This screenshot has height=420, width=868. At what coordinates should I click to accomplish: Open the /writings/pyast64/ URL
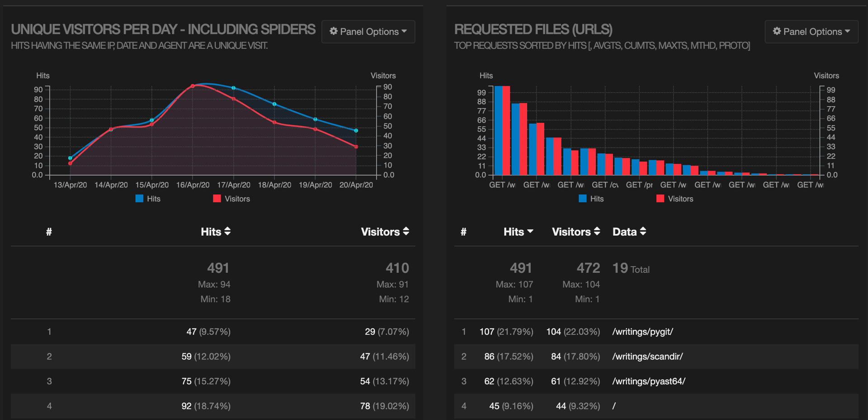649,381
